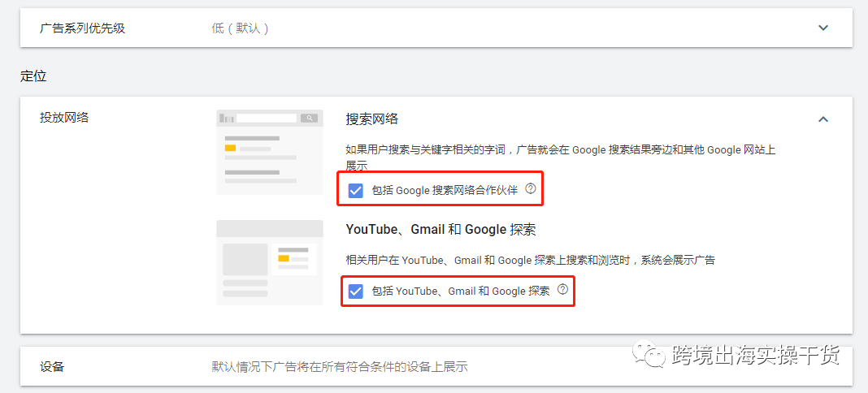Click the 广告系列优先级 label
Viewport: 868px width, 393px height.
pos(82,28)
